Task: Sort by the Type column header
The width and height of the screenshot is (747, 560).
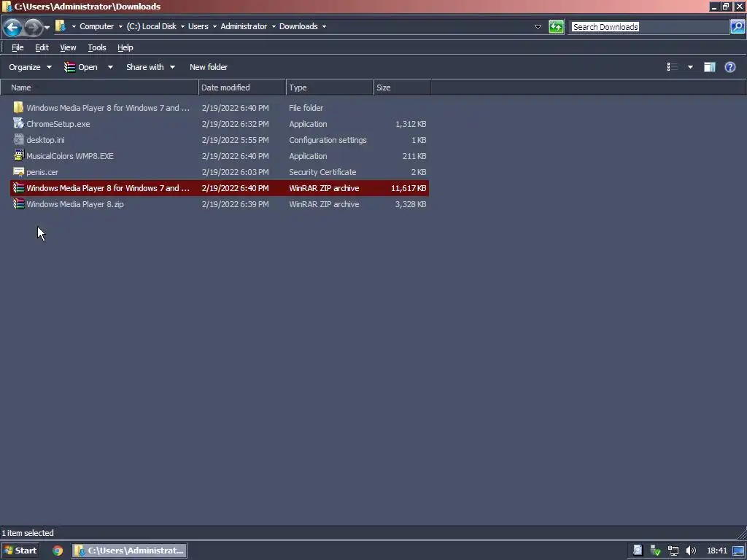Action: click(x=330, y=87)
